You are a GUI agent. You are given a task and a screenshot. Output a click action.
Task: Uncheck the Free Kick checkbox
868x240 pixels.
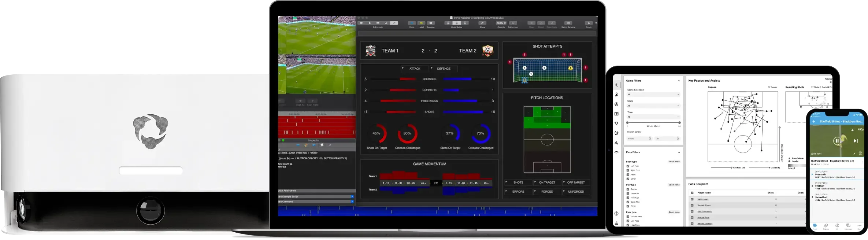[x=628, y=198]
